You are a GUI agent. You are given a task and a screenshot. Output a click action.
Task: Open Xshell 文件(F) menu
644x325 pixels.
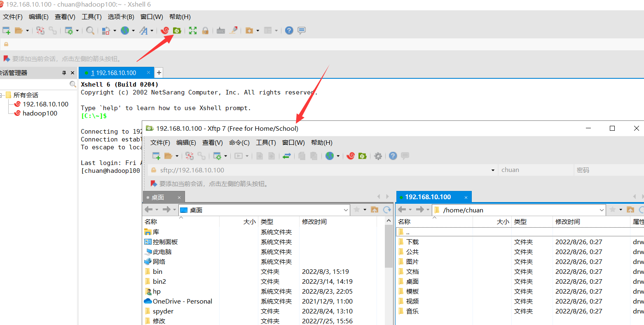(13, 17)
